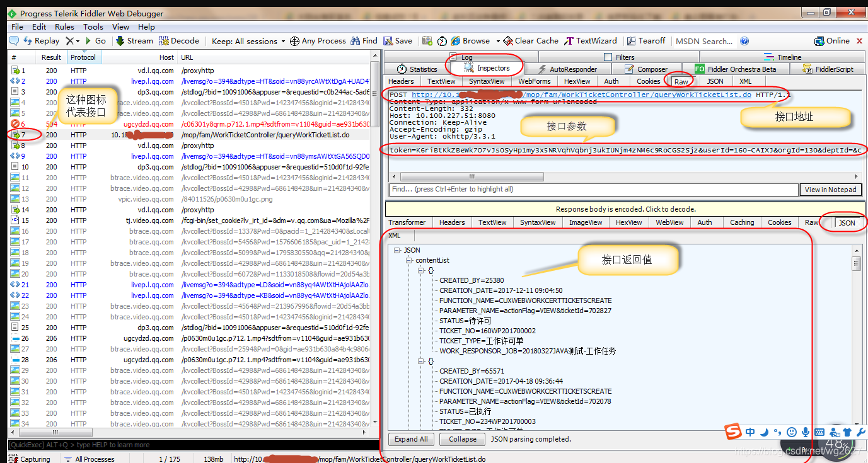Save sessions via the Save icon
Image resolution: width=868 pixels, height=463 pixels.
[x=398, y=41]
